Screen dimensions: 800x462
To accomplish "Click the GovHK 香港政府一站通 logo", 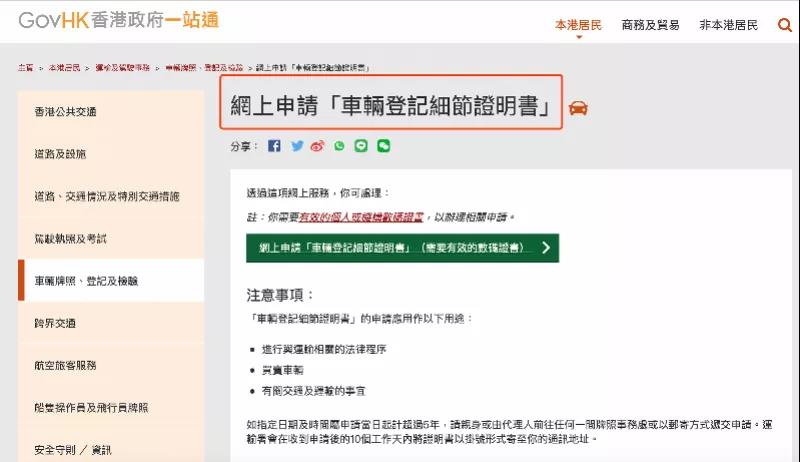I will pos(119,20).
